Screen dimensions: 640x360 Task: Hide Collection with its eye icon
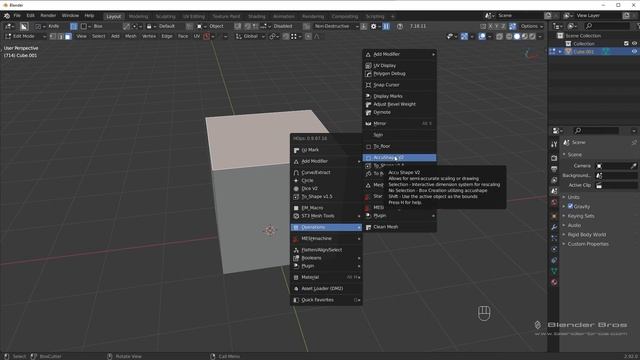coord(634,43)
